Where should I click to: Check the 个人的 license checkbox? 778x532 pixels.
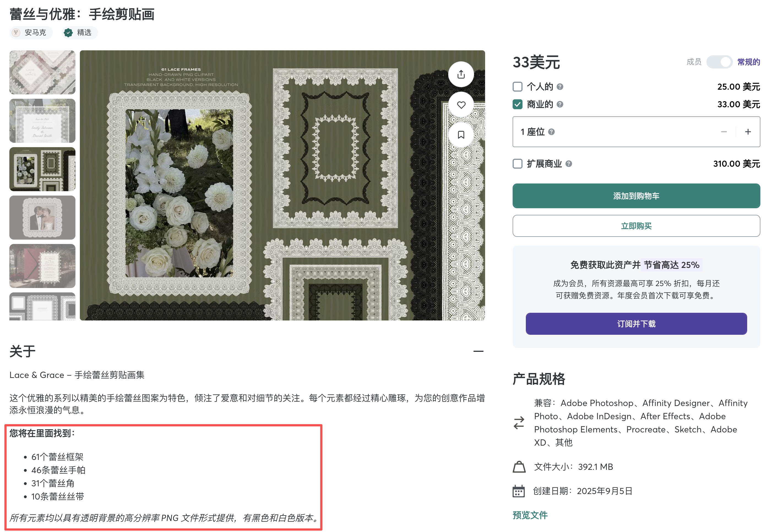click(518, 87)
